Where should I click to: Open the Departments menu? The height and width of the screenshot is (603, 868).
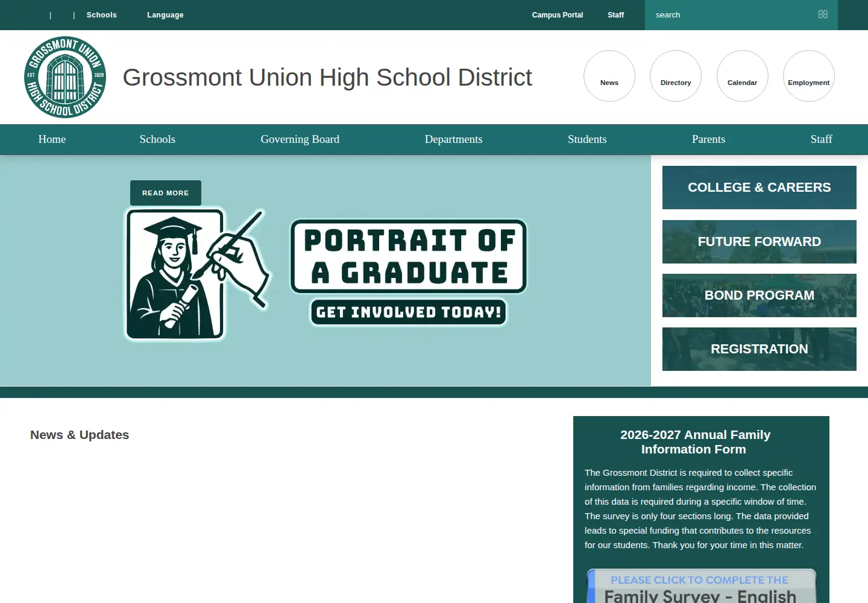pos(454,139)
